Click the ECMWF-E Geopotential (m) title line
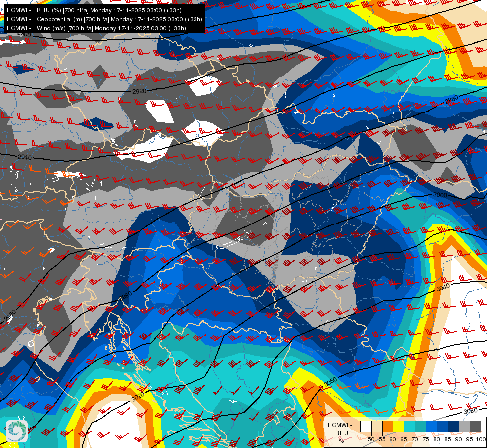Image resolution: width=487 pixels, height=448 pixels. 104,19
